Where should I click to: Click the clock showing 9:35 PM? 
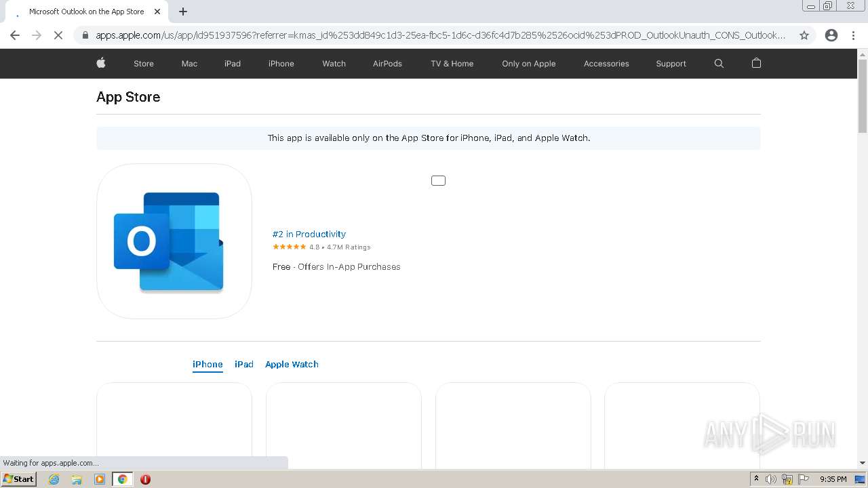click(x=833, y=479)
